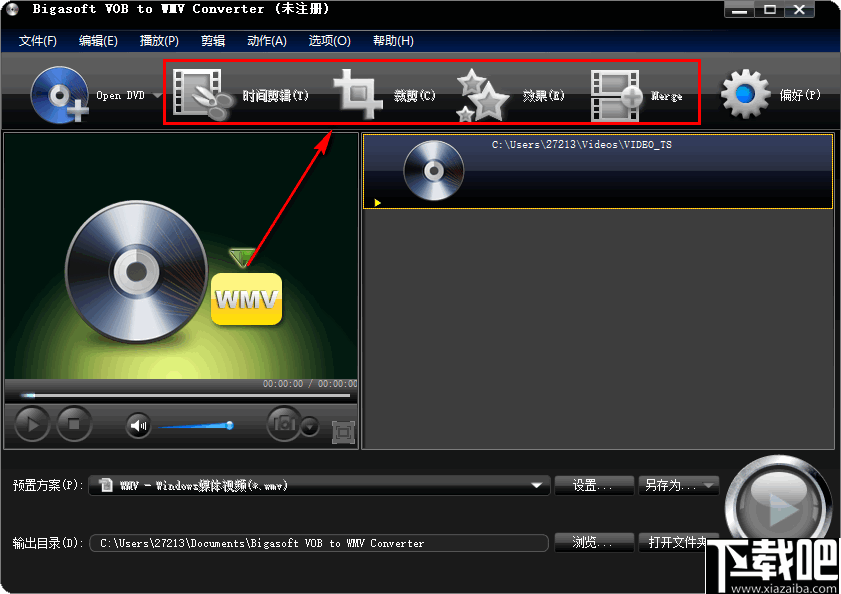Browse output folder with 浏览 button
This screenshot has height=594, width=841.
point(594,542)
